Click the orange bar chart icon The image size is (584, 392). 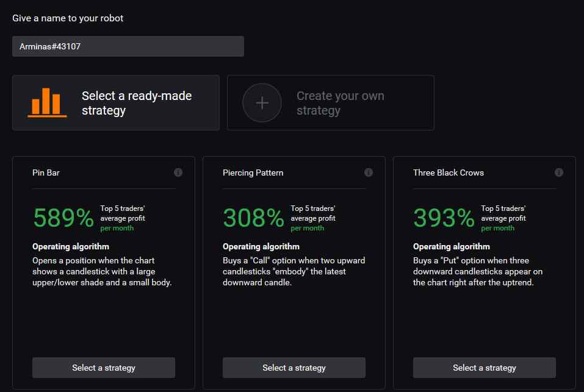(47, 102)
